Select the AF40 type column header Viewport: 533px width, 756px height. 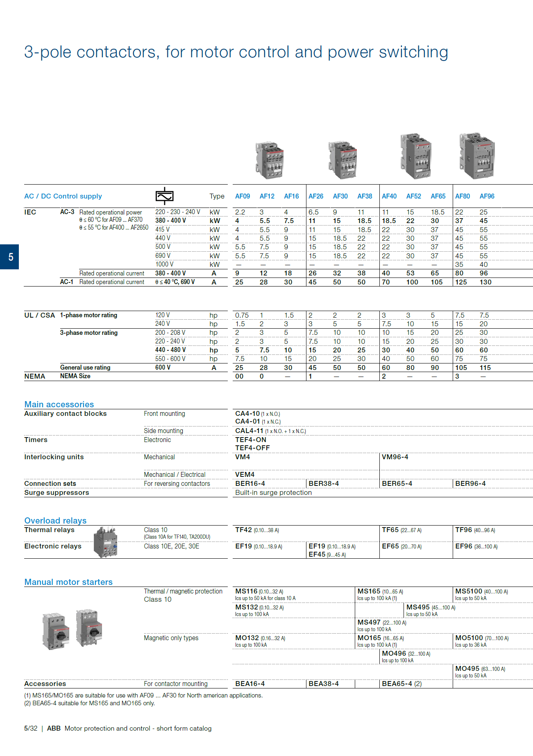389,196
